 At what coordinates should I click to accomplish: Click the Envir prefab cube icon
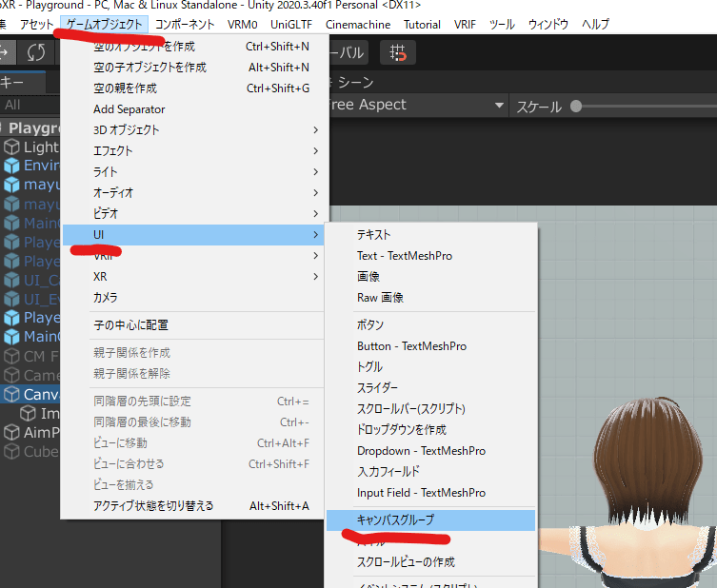click(x=11, y=166)
